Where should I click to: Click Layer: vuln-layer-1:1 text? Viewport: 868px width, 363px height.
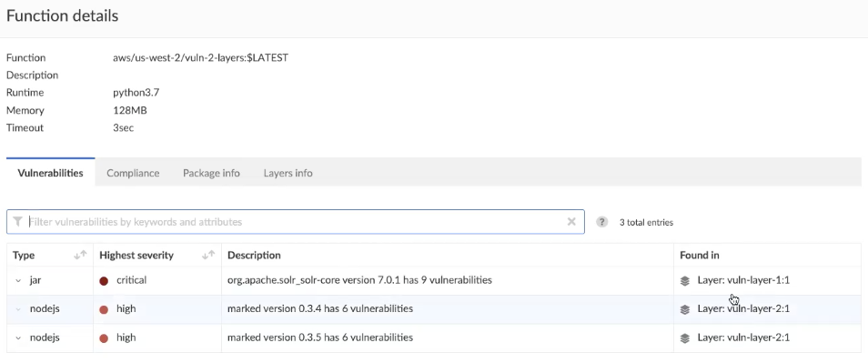tap(743, 280)
